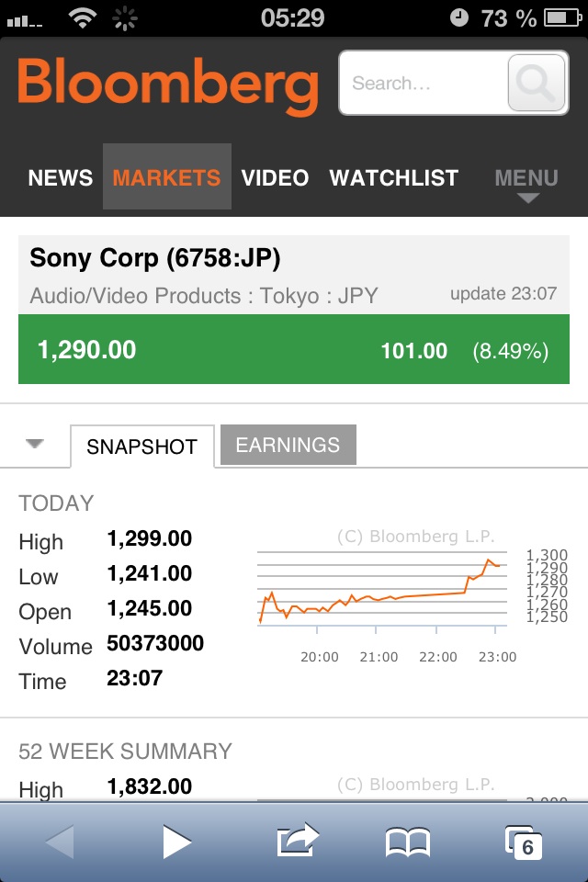Go to the VIDEO section

click(275, 177)
